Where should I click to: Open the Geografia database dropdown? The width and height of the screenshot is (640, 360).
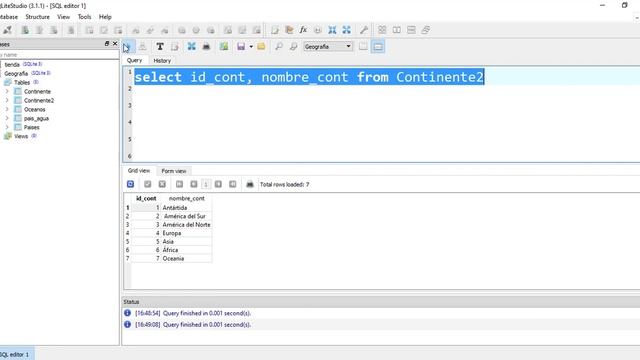pyautogui.click(x=328, y=47)
